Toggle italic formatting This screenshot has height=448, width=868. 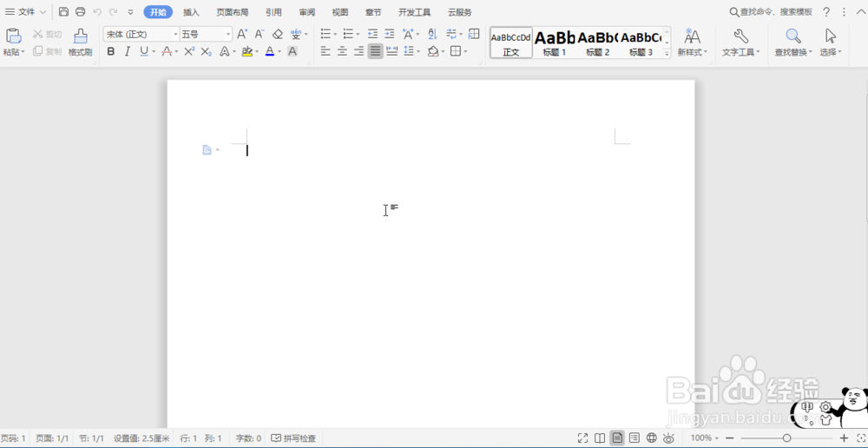(x=128, y=51)
